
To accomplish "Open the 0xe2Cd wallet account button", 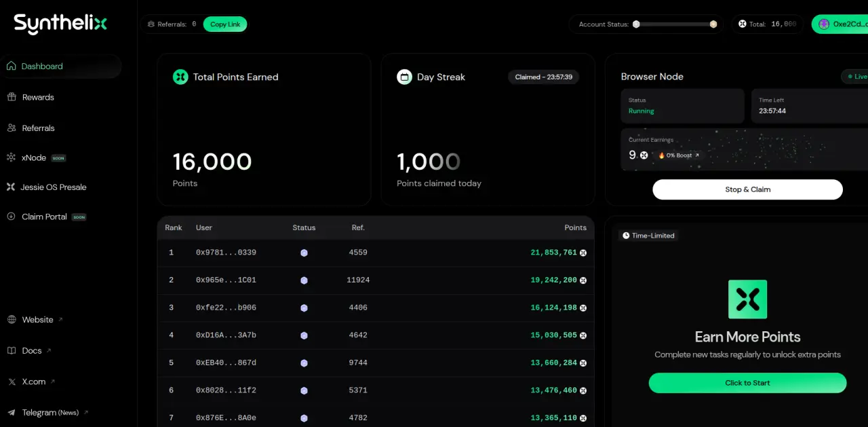I will [x=840, y=24].
